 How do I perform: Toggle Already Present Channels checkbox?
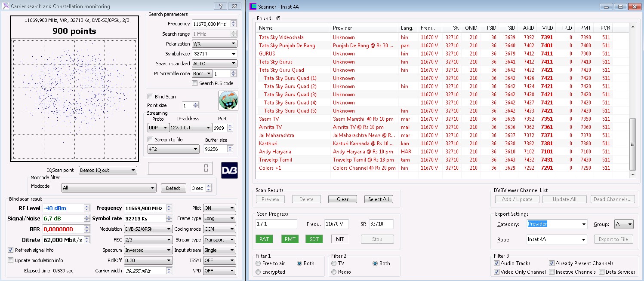tap(552, 263)
